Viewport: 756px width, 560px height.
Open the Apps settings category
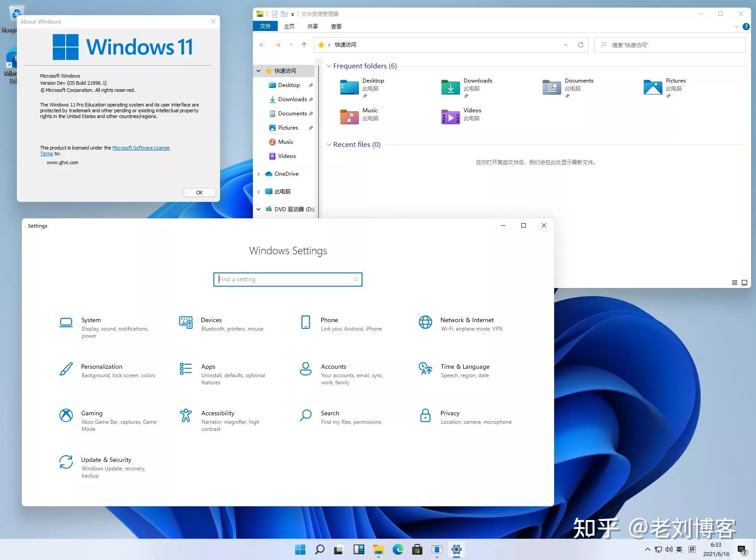click(x=223, y=374)
